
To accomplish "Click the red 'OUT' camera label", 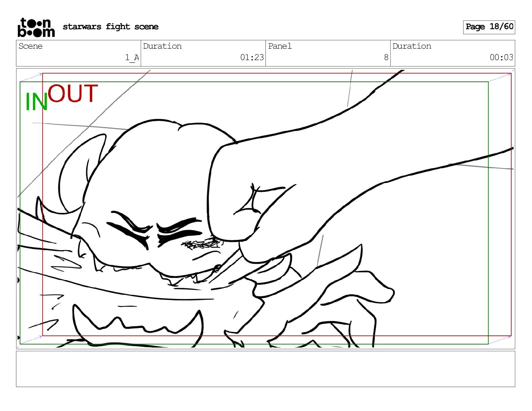I will coord(73,93).
